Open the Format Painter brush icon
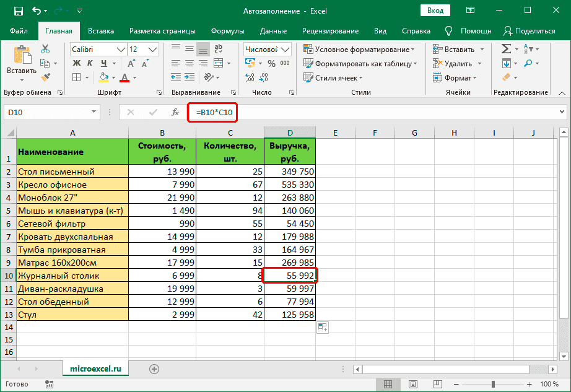Viewport: 571px width, 392px height. [x=45, y=77]
